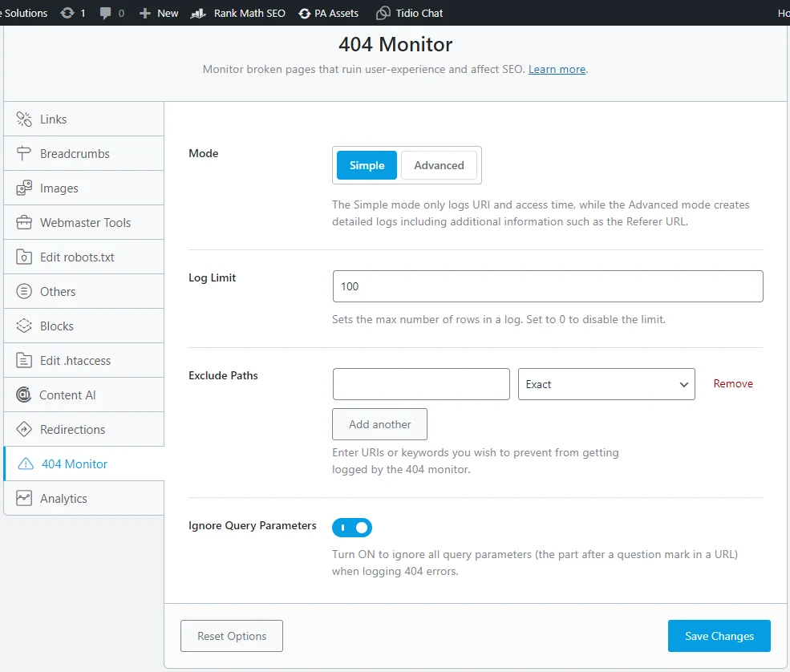Click the plus icon next to New
The width and height of the screenshot is (790, 672).
144,13
